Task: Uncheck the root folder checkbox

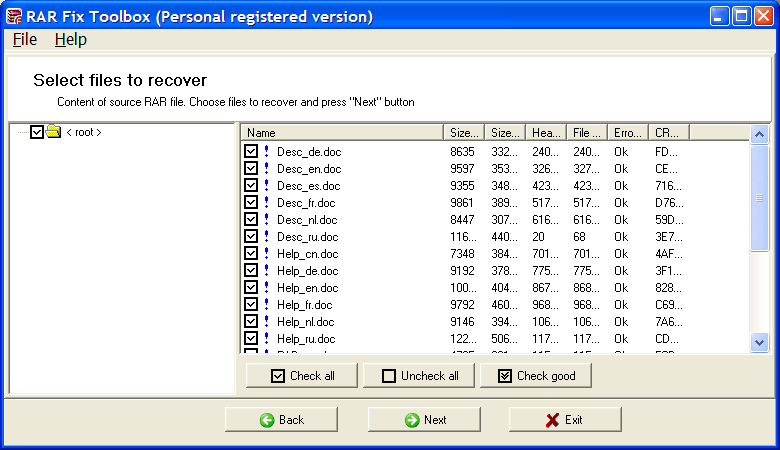Action: point(37,132)
